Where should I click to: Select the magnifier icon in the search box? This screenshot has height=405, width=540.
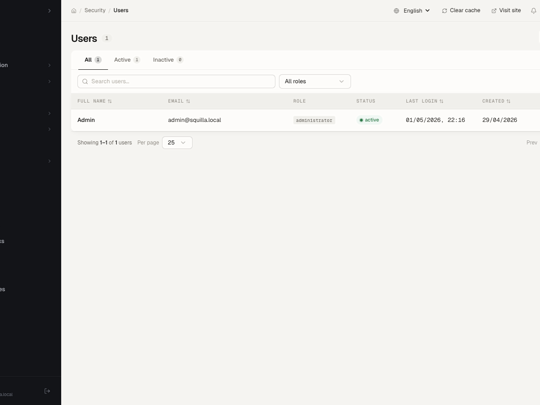tap(85, 82)
